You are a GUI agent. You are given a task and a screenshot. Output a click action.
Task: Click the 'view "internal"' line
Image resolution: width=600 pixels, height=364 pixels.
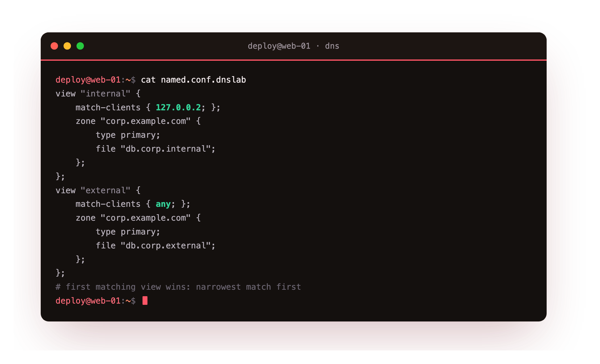click(x=98, y=94)
